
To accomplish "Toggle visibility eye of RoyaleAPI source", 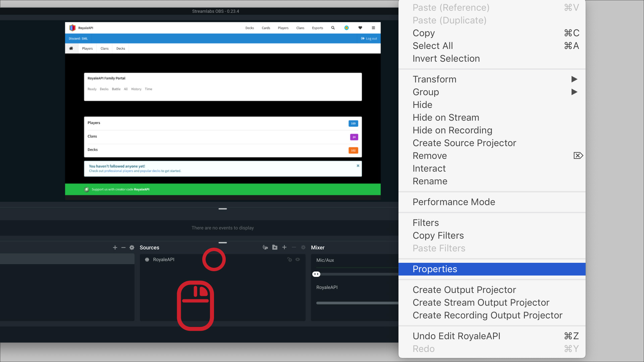I will click(298, 259).
